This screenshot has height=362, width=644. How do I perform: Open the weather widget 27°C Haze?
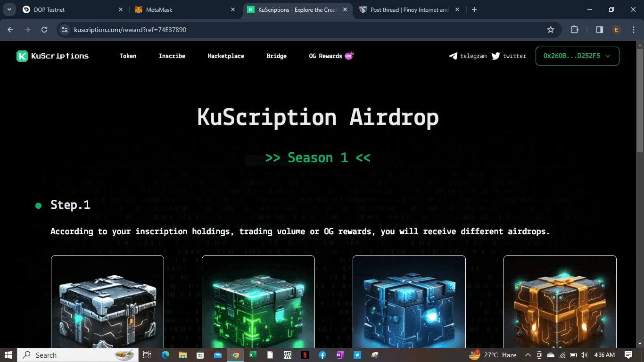(493, 355)
